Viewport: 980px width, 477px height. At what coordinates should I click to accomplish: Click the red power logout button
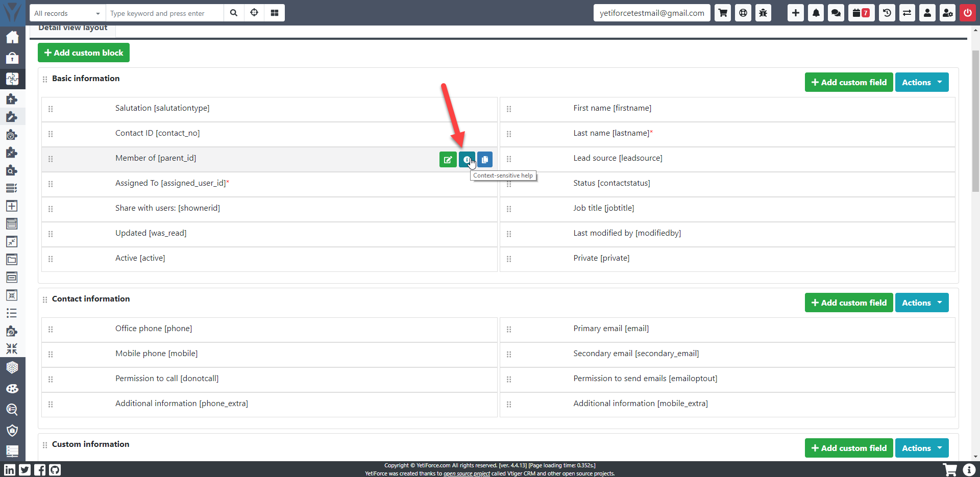click(x=968, y=13)
